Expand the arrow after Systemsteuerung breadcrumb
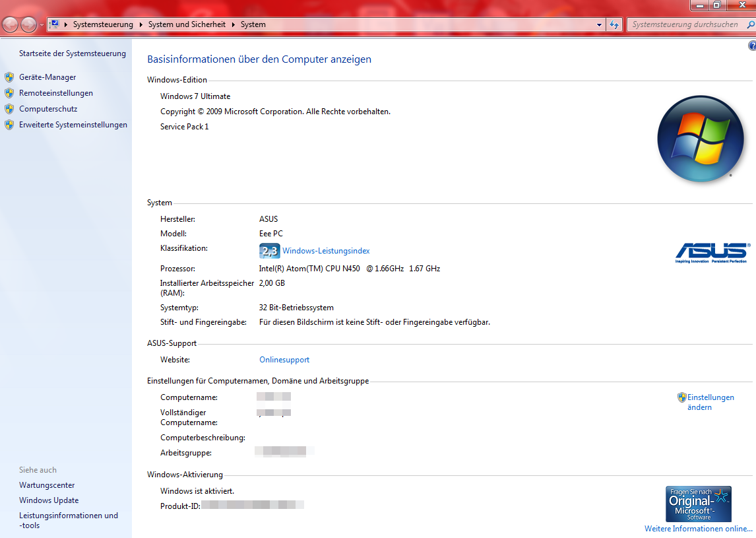 [x=141, y=24]
